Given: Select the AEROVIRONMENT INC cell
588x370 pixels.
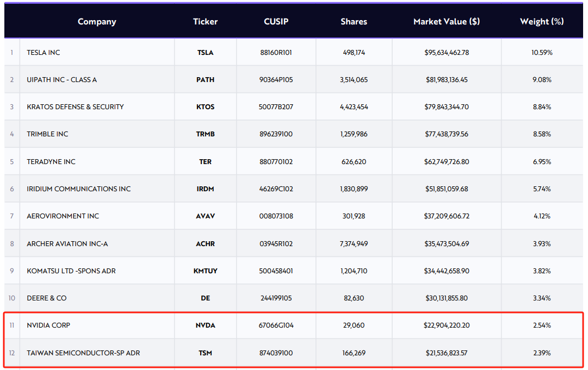Looking at the screenshot, I should (63, 216).
